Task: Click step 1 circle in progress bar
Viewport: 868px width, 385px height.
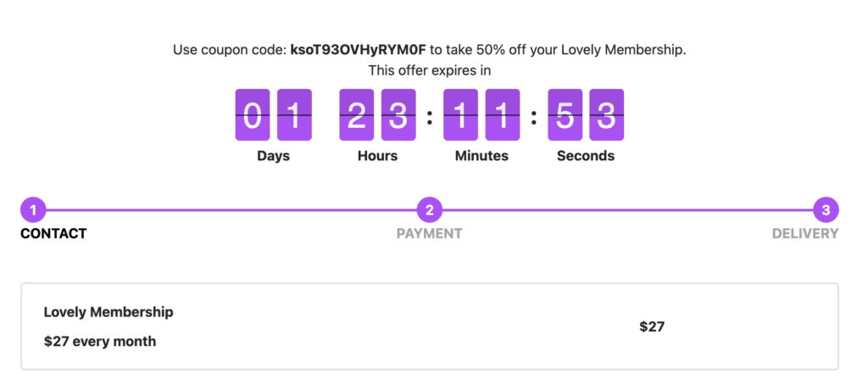Action: coord(32,210)
